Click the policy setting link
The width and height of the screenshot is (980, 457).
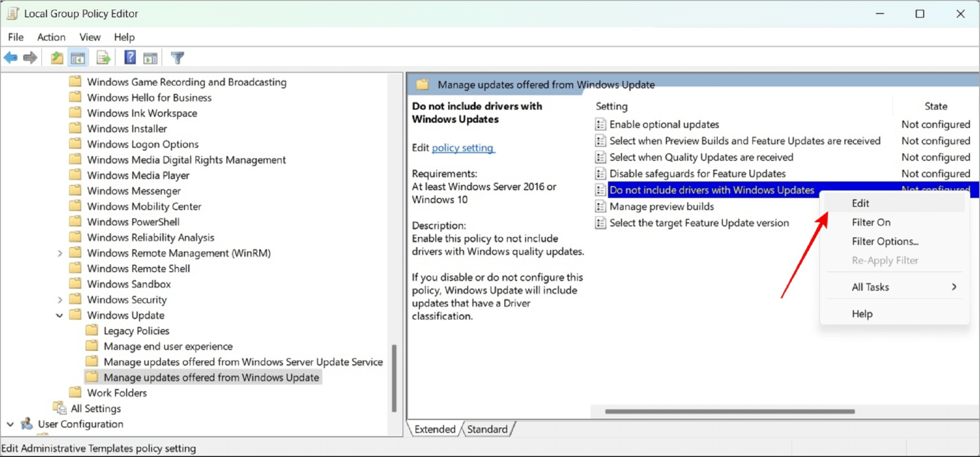pos(462,148)
